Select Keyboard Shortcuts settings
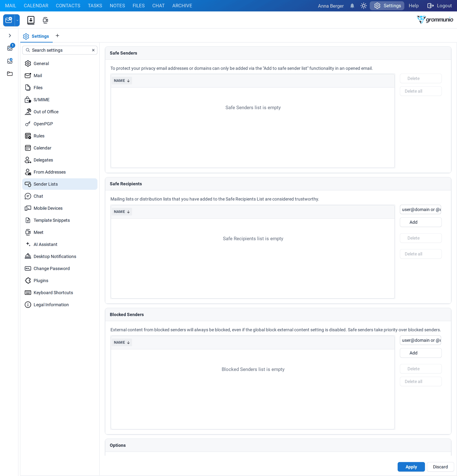457x476 pixels. [60, 293]
